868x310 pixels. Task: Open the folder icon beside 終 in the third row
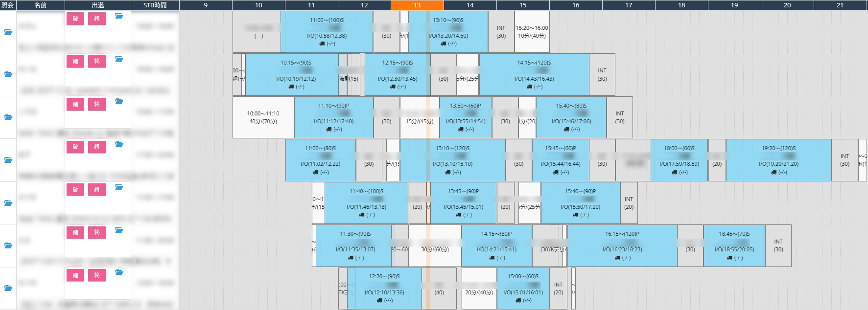coord(119,102)
